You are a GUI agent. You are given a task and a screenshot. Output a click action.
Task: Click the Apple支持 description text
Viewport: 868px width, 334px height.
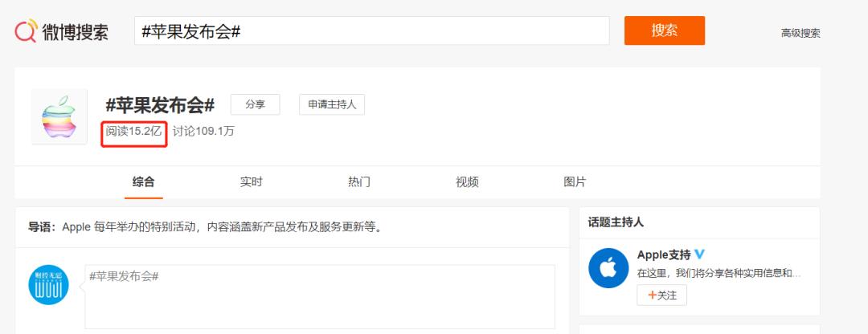[x=719, y=273]
